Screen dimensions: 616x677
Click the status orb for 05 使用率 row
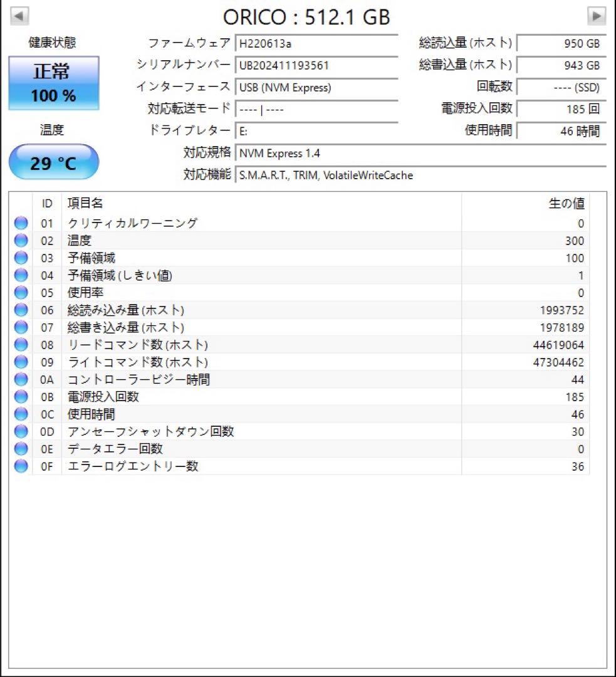tap(21, 292)
